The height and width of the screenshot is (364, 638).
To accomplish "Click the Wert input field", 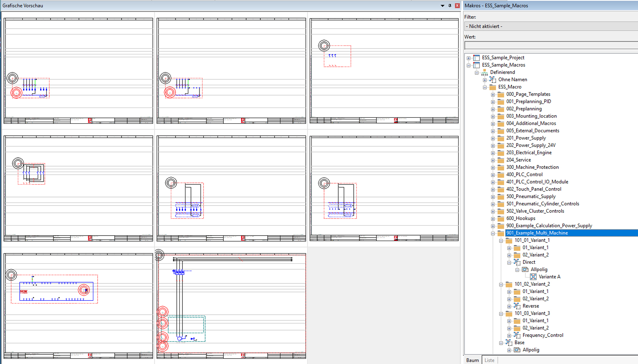I will (x=551, y=45).
